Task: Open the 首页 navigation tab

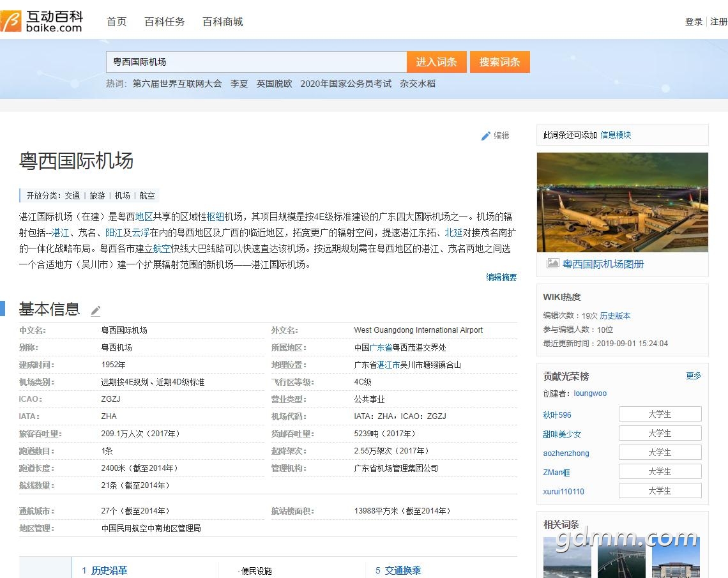Action: [x=116, y=22]
